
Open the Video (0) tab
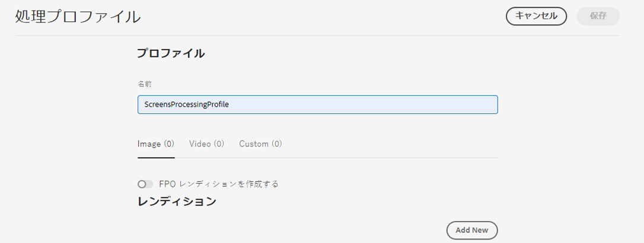206,144
